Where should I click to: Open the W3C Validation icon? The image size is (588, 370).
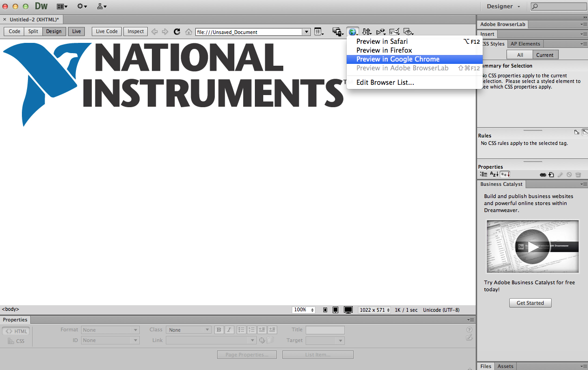click(x=381, y=32)
